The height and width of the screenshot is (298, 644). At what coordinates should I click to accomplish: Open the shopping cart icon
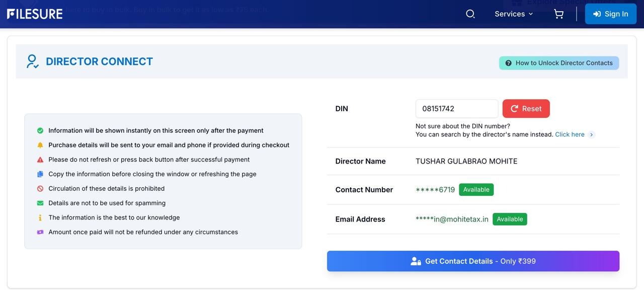tap(558, 14)
